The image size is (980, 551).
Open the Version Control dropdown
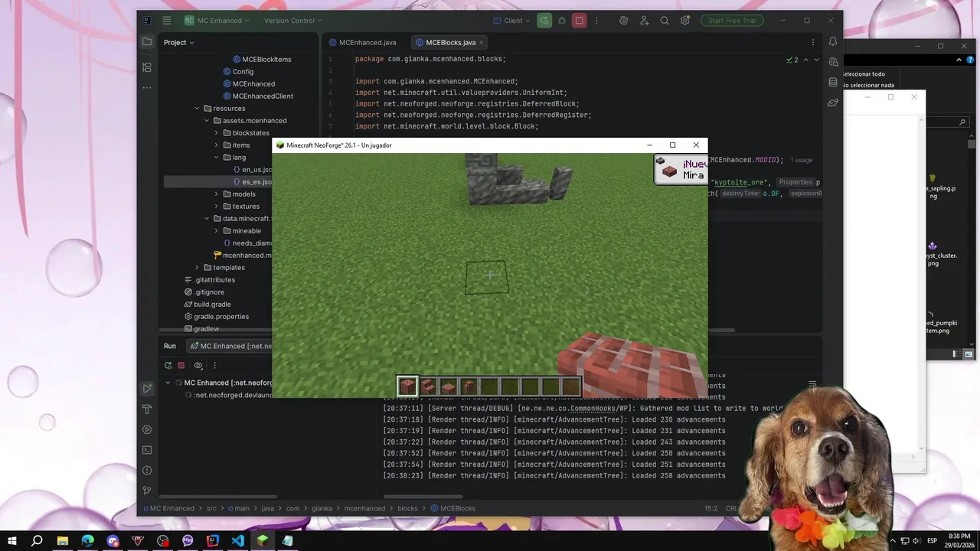click(293, 21)
